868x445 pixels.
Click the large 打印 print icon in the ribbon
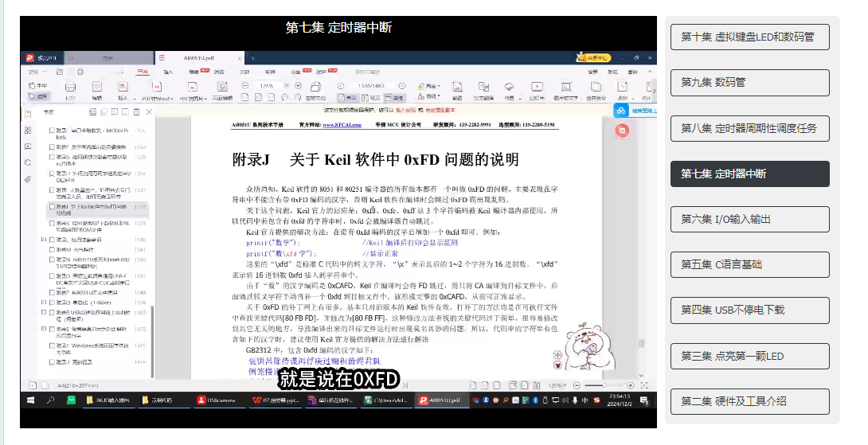pyautogui.click(x=70, y=87)
